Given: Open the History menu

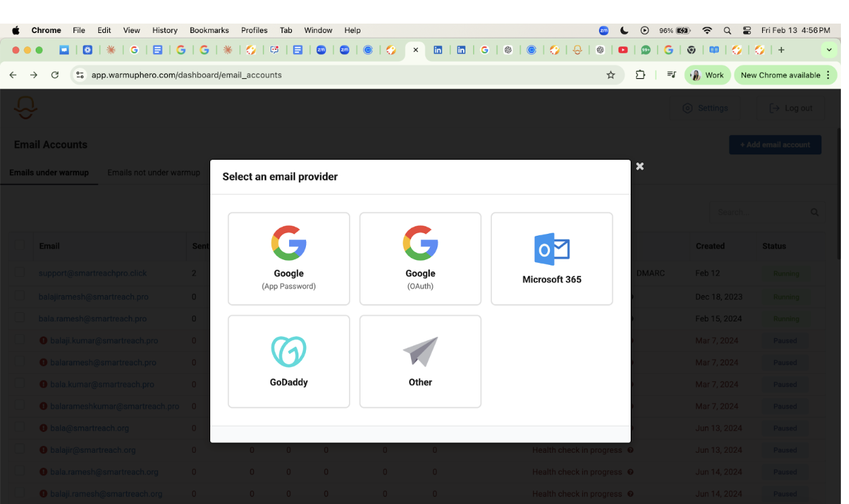Looking at the screenshot, I should pos(164,30).
